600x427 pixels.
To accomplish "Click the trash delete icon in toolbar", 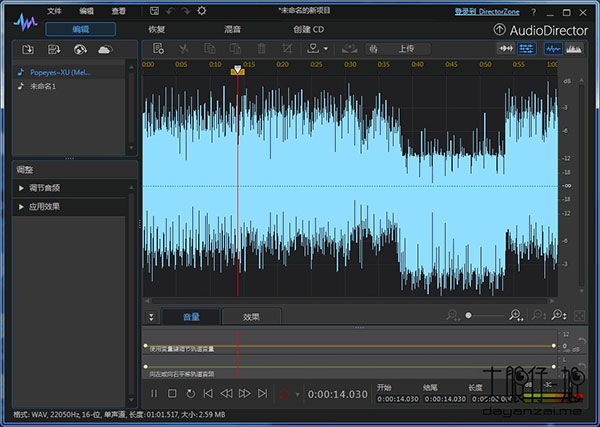I will (261, 48).
